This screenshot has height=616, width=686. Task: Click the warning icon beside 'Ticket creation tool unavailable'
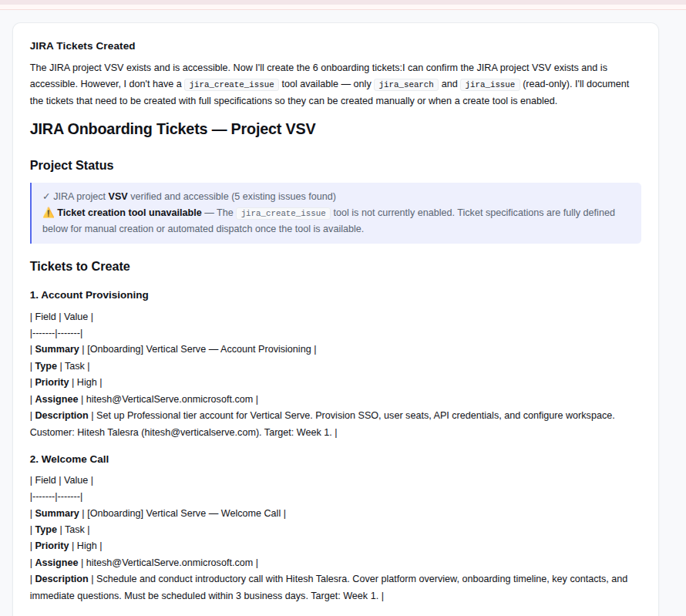click(49, 213)
